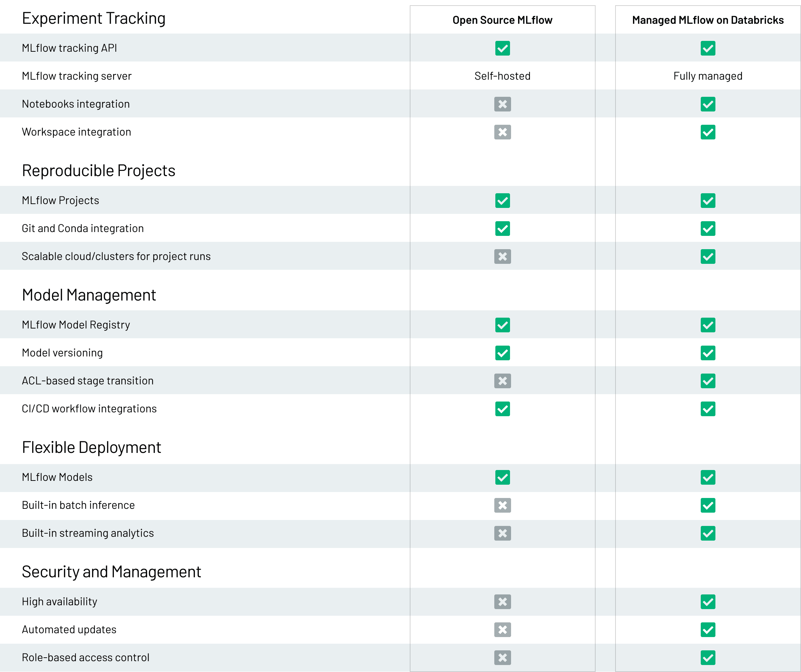Click Open Source CI/CD workflow integrations checkmark
This screenshot has width=801, height=672.
pyautogui.click(x=502, y=409)
